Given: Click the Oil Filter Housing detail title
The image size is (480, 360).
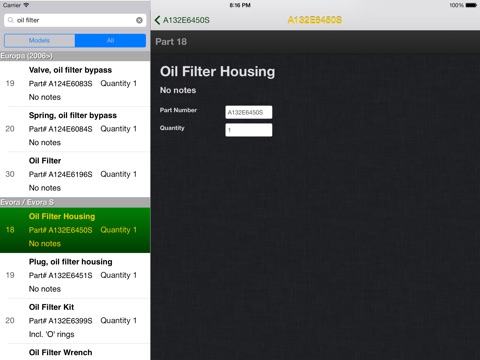Looking at the screenshot, I should [x=217, y=71].
